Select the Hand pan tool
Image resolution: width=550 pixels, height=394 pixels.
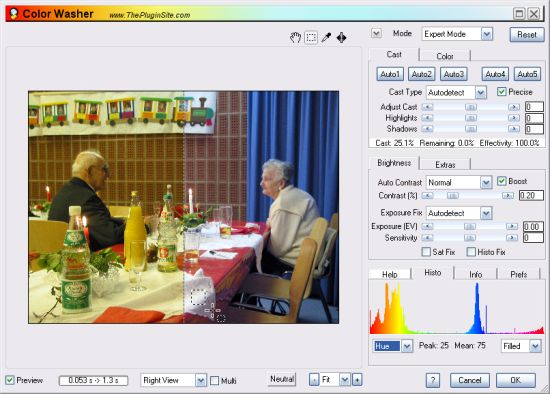295,38
